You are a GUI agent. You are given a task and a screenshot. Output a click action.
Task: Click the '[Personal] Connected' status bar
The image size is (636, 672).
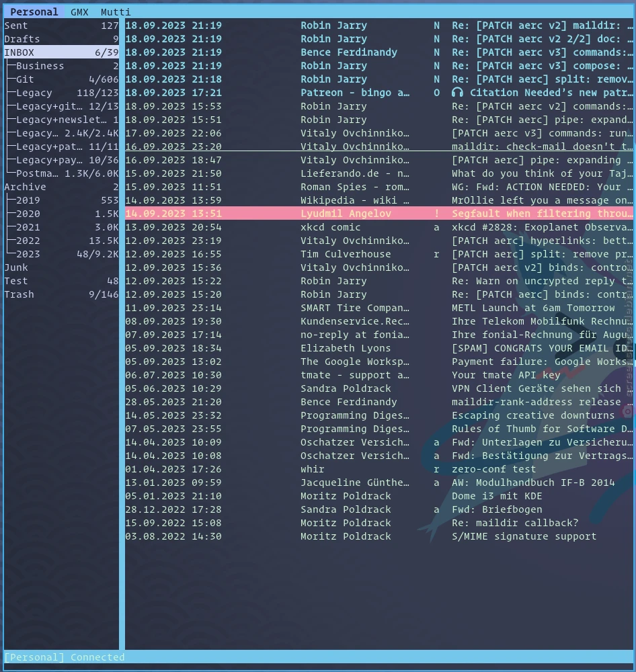tap(61, 657)
